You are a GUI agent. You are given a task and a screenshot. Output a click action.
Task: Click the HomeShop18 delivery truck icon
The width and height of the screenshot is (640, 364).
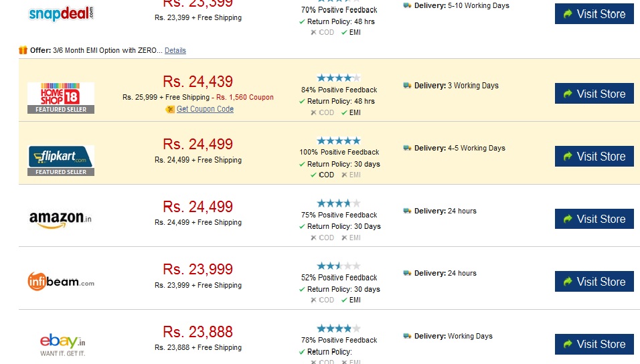click(x=407, y=85)
